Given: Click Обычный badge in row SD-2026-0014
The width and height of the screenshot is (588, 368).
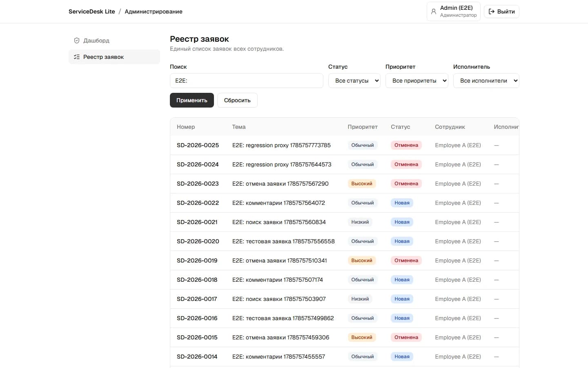Looking at the screenshot, I should [x=363, y=357].
